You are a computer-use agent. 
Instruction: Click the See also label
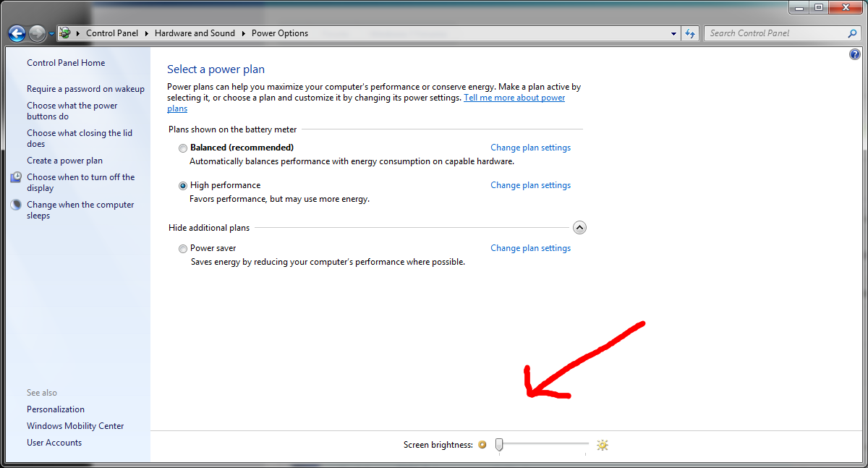click(x=42, y=393)
